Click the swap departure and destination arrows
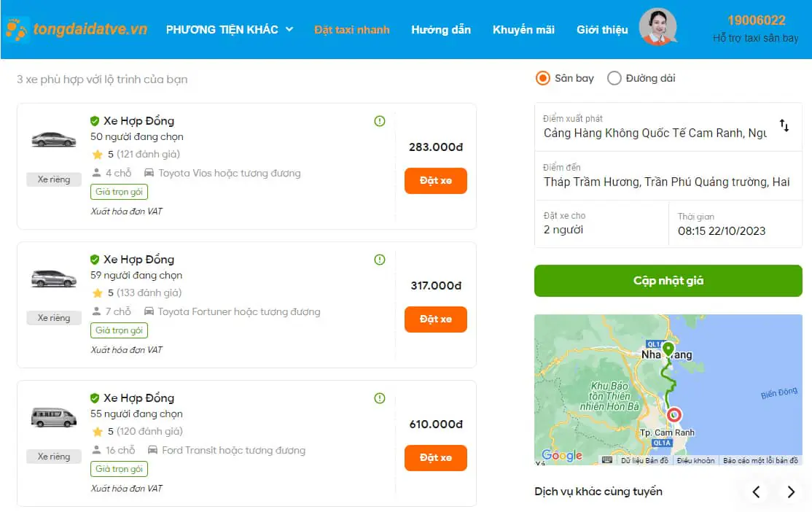 pyautogui.click(x=784, y=125)
